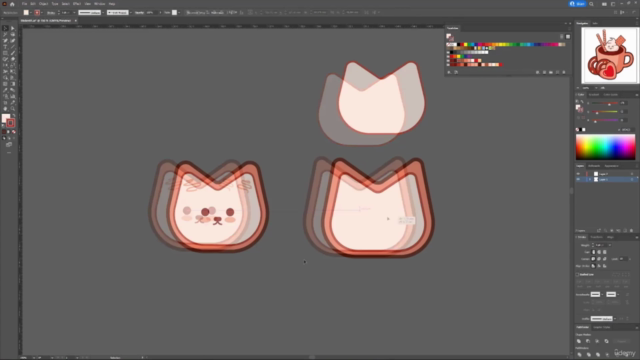
Task: Open the Arrange Documents icon
Action: (604, 4)
